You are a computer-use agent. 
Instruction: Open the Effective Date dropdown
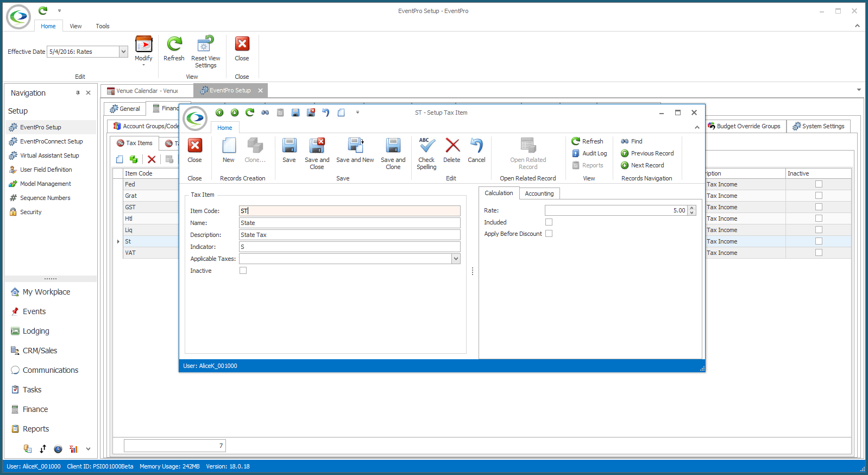click(123, 52)
